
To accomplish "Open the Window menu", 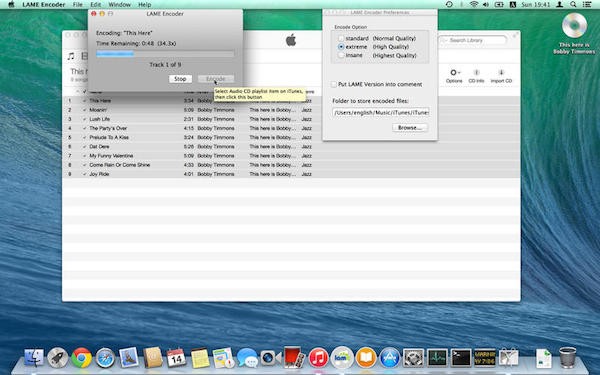I will point(119,5).
